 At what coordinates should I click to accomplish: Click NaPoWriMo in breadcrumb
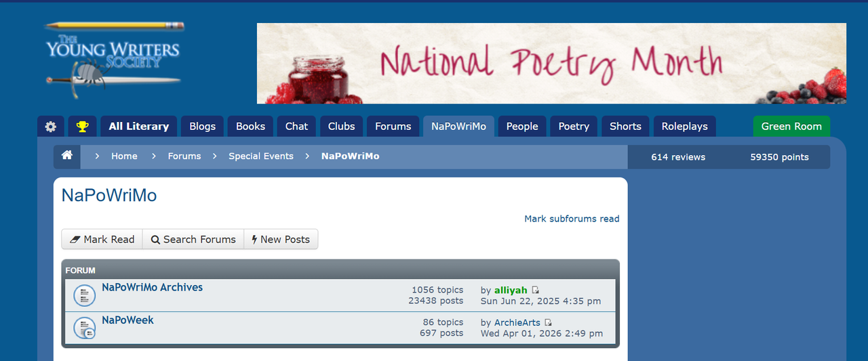(x=351, y=156)
